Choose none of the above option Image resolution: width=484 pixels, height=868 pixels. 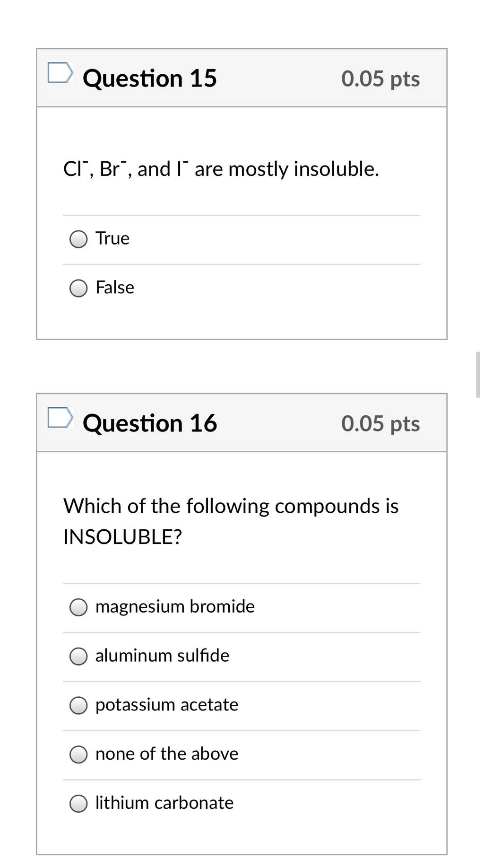(78, 754)
